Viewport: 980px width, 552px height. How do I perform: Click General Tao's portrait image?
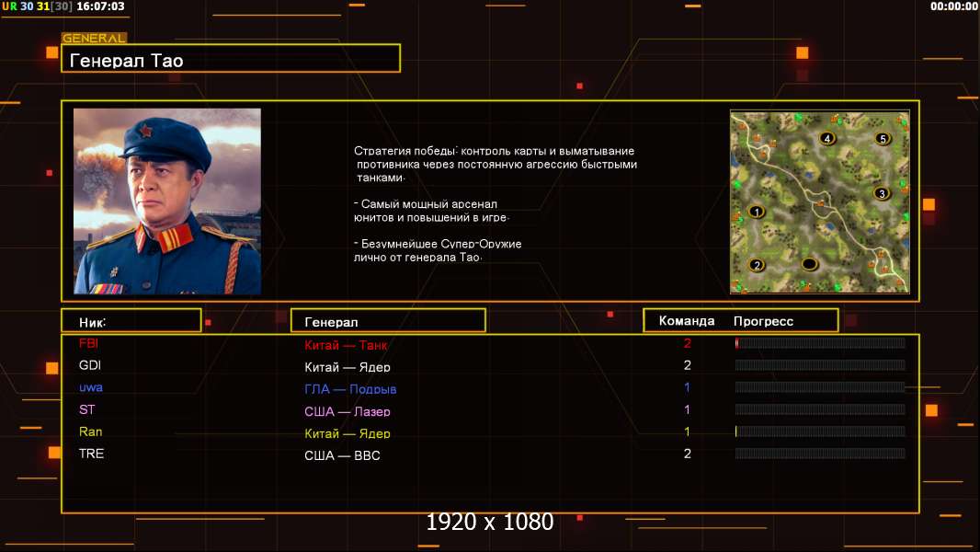pos(167,201)
